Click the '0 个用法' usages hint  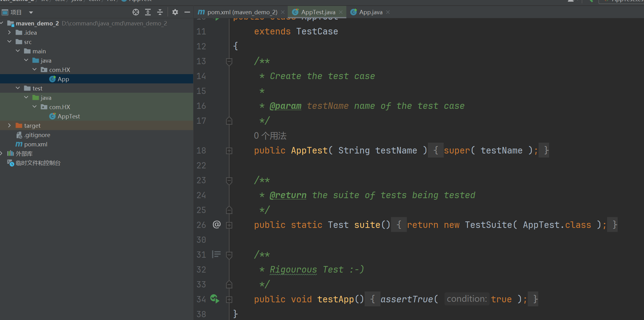[x=270, y=136]
